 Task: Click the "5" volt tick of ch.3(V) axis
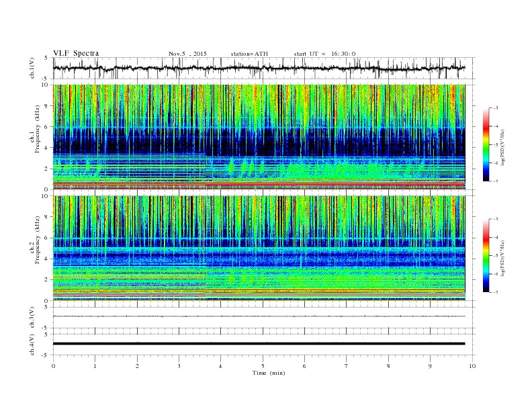46,307
